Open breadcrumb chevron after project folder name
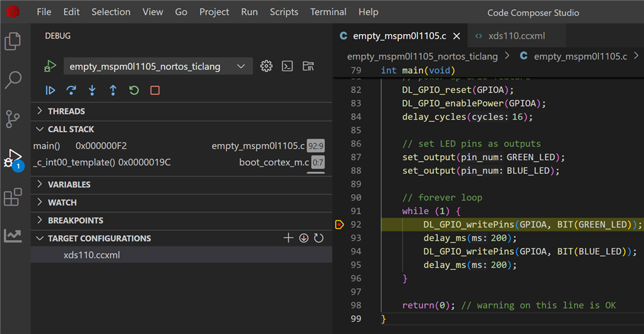Screen dimensions: 644x334 pyautogui.click(x=507, y=56)
